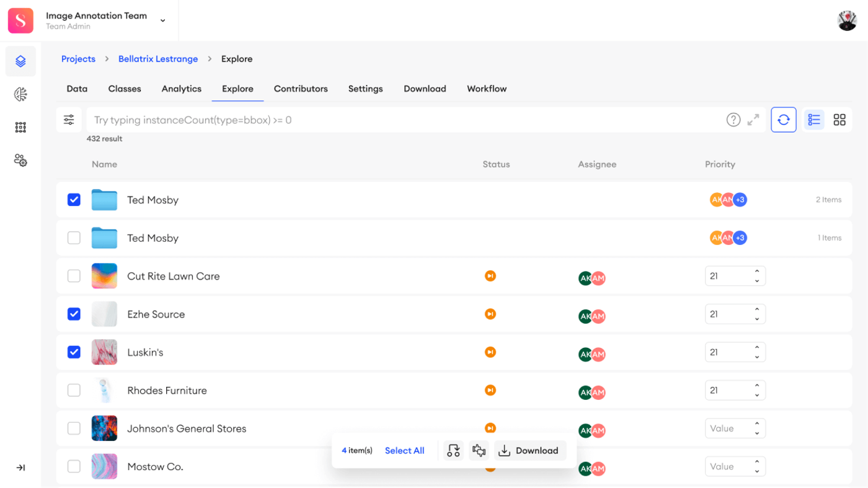Open the Luskin's thumbnail

104,352
